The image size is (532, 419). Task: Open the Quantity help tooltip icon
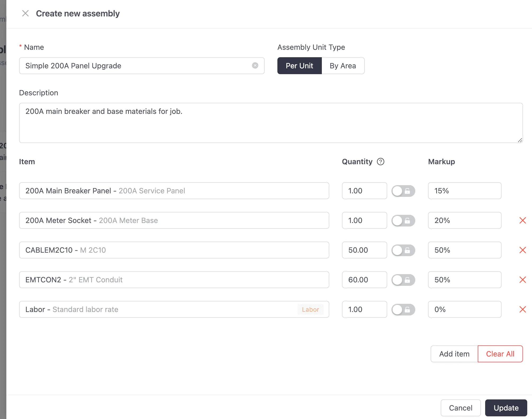pos(381,162)
